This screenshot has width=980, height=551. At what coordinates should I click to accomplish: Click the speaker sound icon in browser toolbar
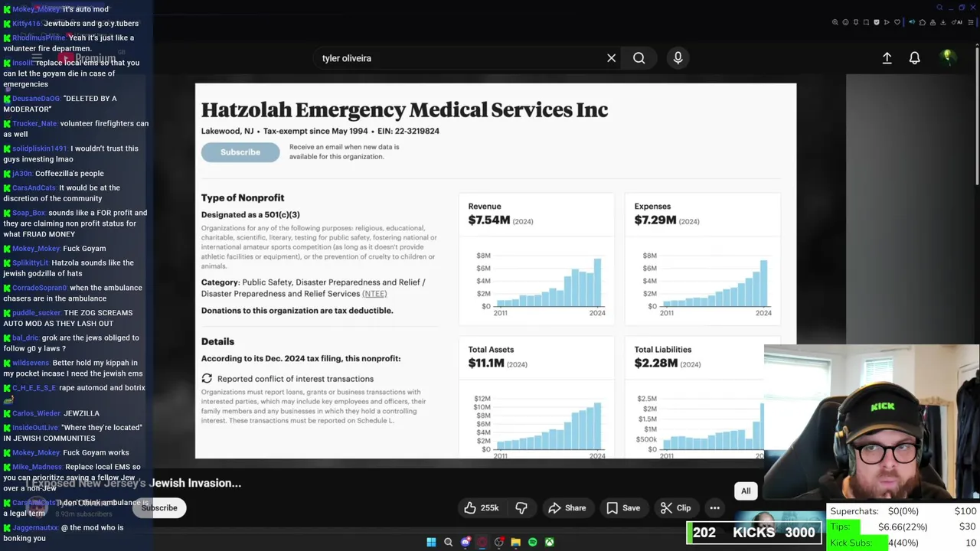click(x=912, y=22)
